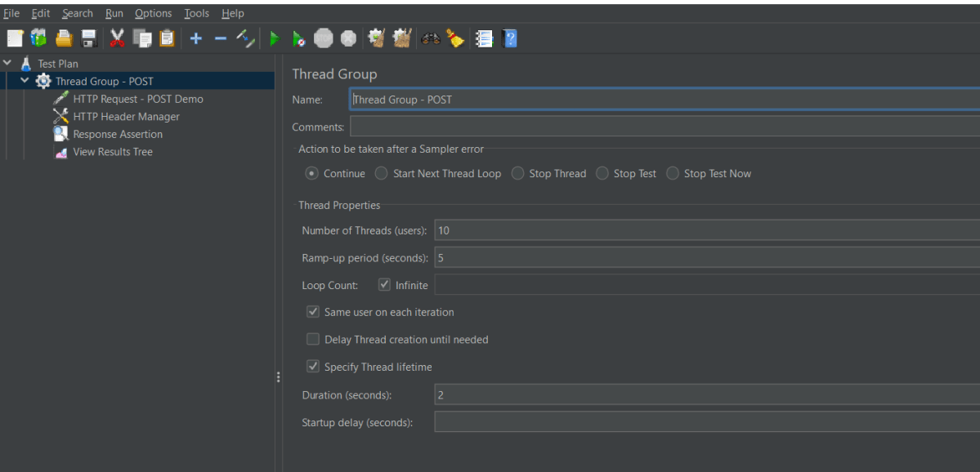Click the Search binoculars icon
This screenshot has width=980, height=472.
point(431,38)
